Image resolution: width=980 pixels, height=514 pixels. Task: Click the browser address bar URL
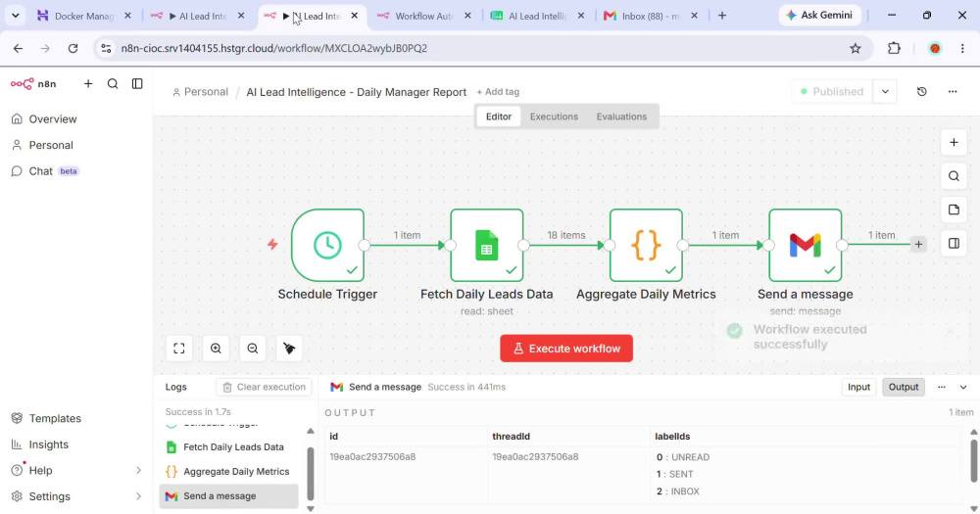(x=273, y=48)
